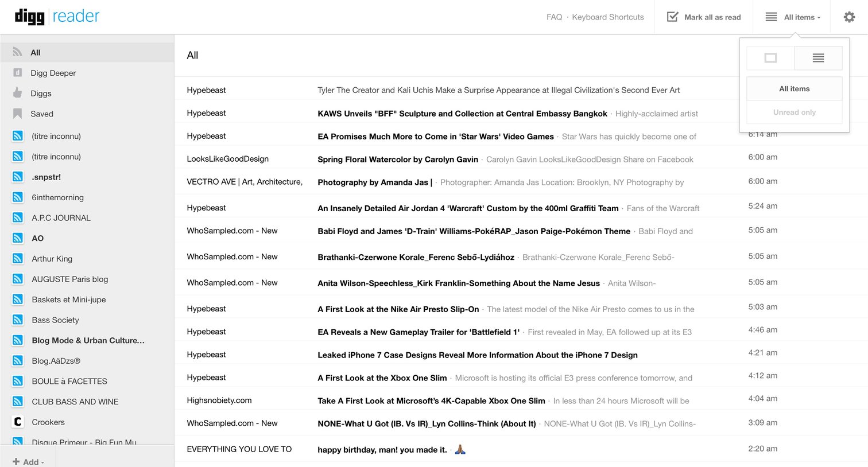
Task: Switch to compact list view icon
Action: [819, 58]
